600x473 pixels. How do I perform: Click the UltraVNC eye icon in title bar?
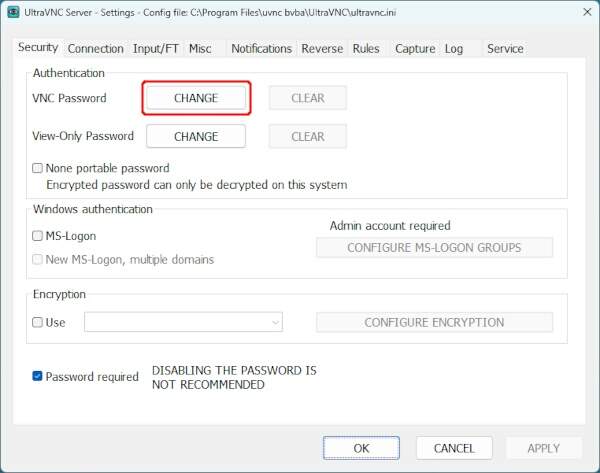tap(13, 12)
